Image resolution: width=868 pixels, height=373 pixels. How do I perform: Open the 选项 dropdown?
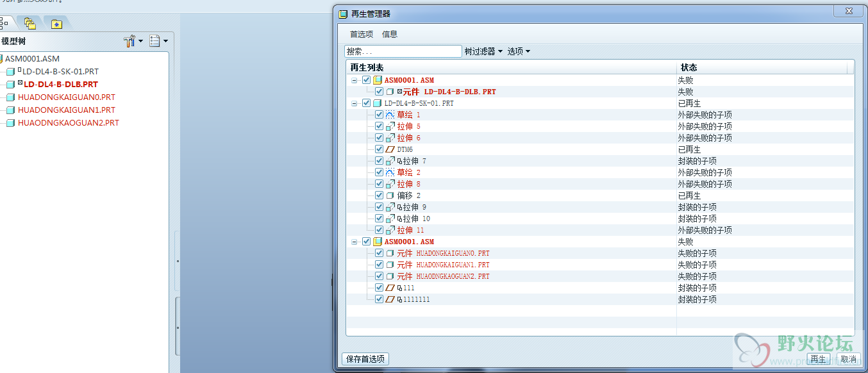(519, 51)
